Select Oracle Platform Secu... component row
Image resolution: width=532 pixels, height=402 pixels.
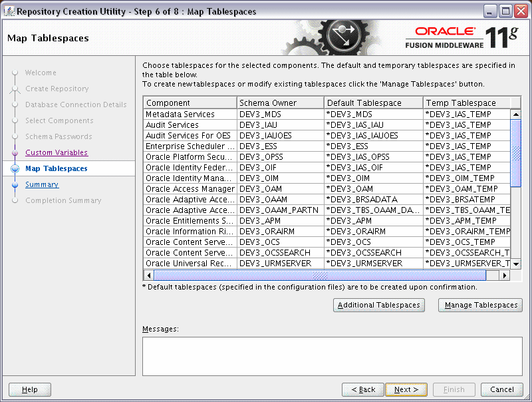pyautogui.click(x=190, y=157)
